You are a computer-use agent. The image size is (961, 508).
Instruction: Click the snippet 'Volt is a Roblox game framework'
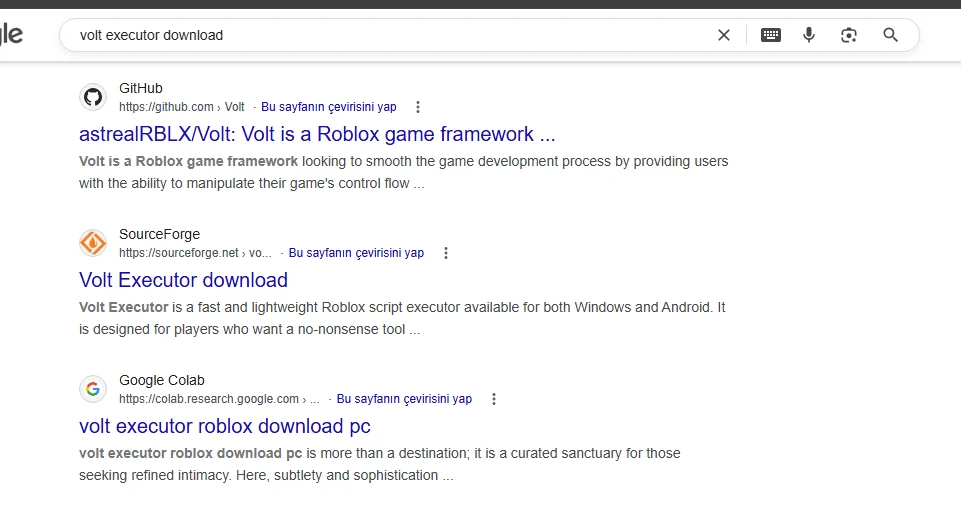click(x=188, y=161)
